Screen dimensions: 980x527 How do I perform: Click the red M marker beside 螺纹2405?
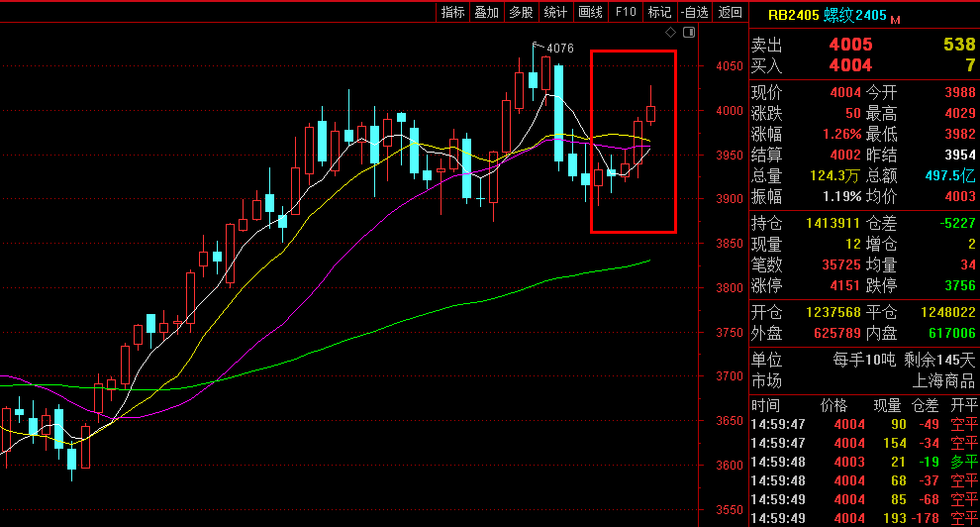pos(896,19)
